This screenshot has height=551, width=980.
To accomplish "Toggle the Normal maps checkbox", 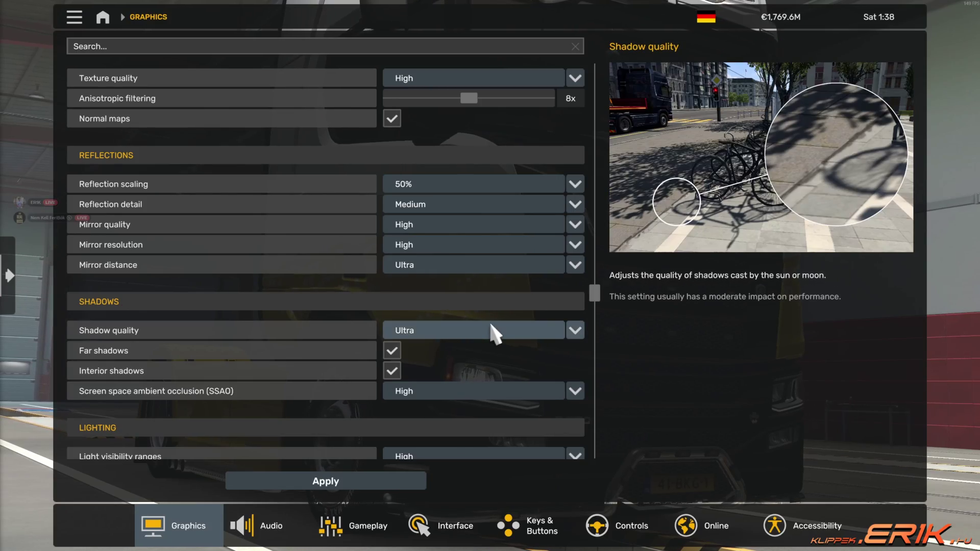I will (x=392, y=118).
